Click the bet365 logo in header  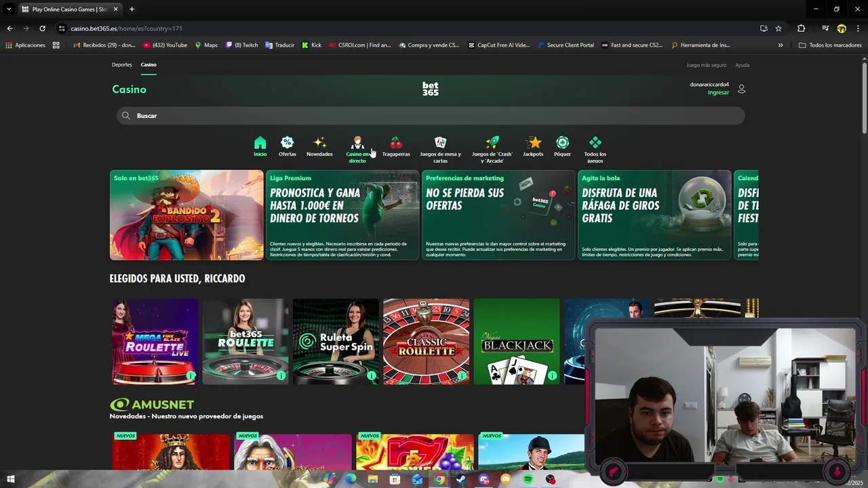point(431,89)
